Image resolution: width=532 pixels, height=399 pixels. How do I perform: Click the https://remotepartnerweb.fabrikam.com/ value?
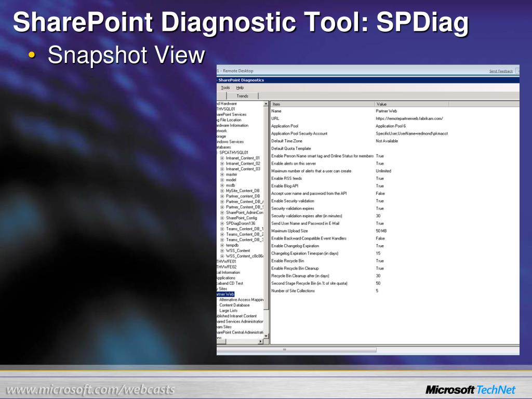click(409, 118)
